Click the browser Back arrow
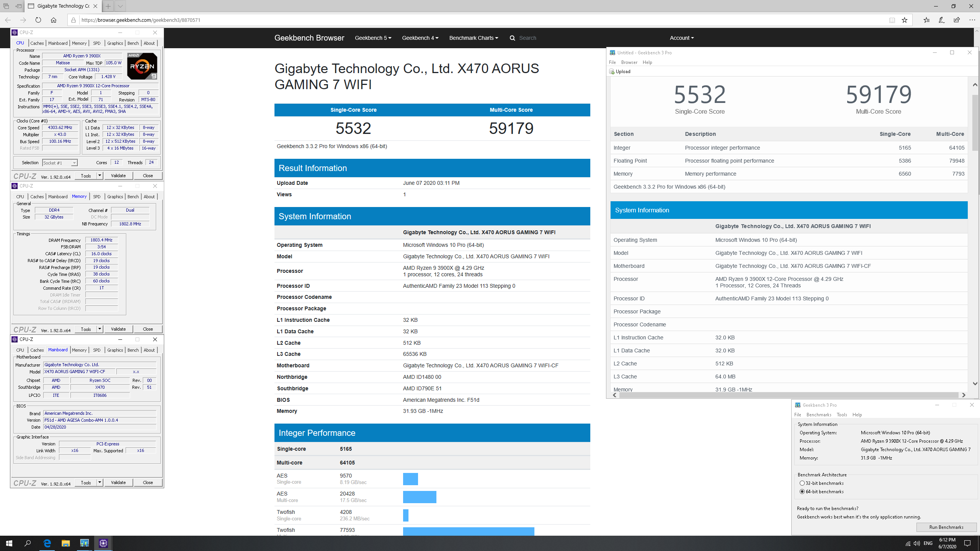Screen dimensions: 980x551 pos(8,20)
